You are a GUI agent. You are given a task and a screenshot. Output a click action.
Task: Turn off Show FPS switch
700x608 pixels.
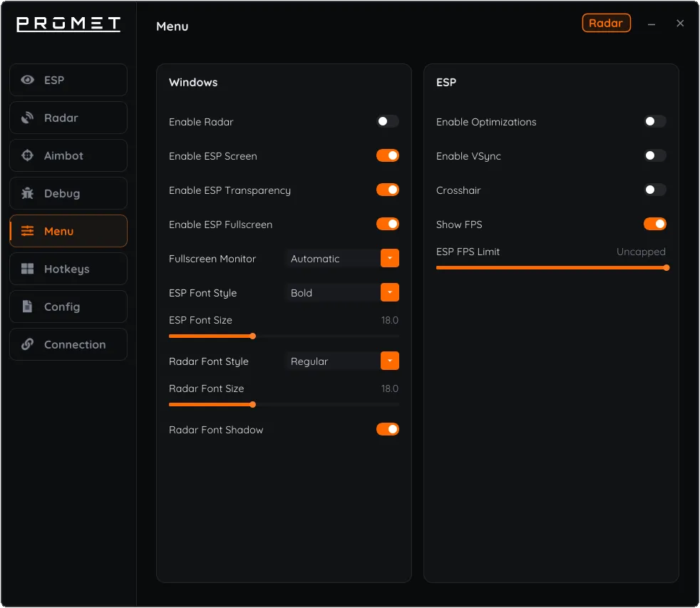(x=655, y=224)
